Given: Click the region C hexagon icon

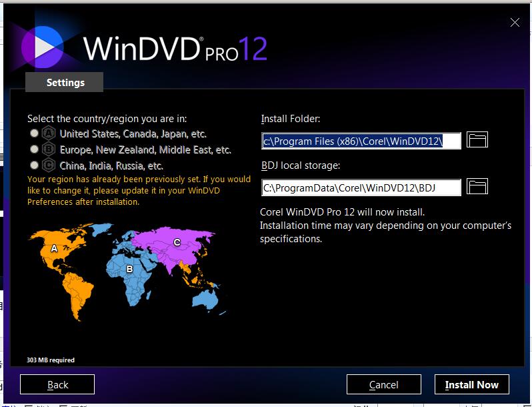Looking at the screenshot, I should [x=49, y=165].
